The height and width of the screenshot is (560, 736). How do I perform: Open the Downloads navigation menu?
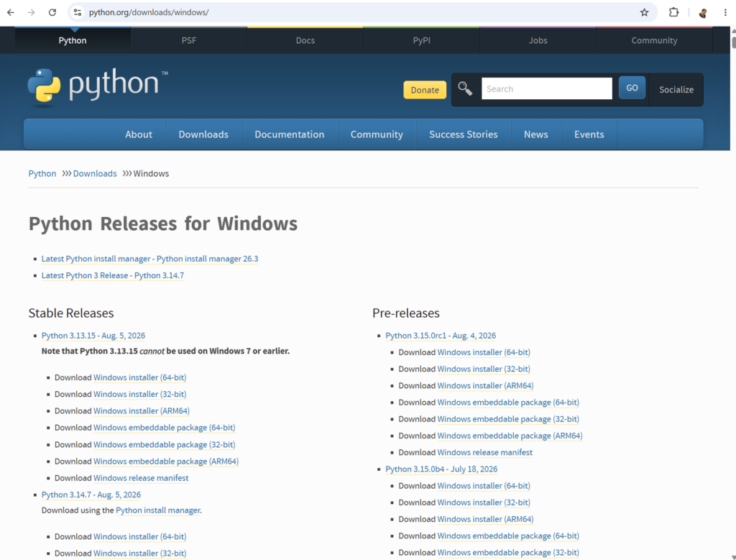point(203,134)
